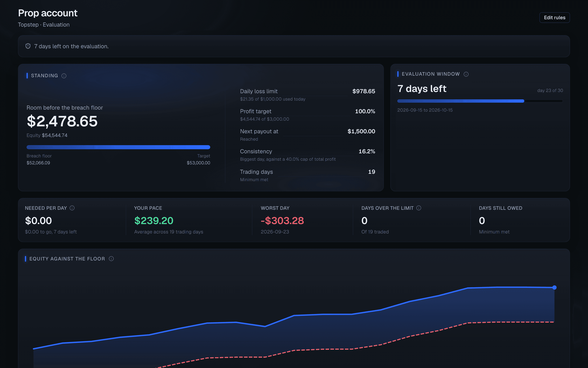Click the evaluation window days progress bar

pos(480,101)
